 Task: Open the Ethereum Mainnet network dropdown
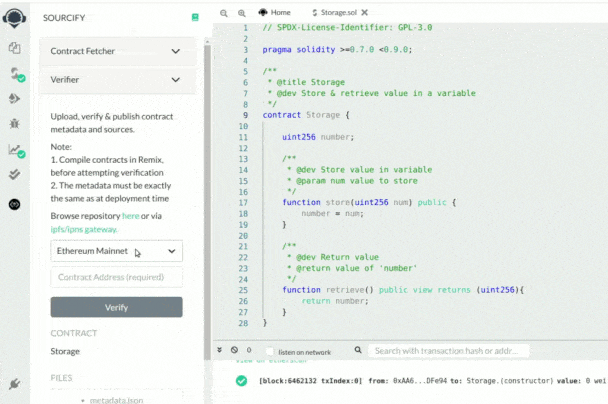coord(117,251)
